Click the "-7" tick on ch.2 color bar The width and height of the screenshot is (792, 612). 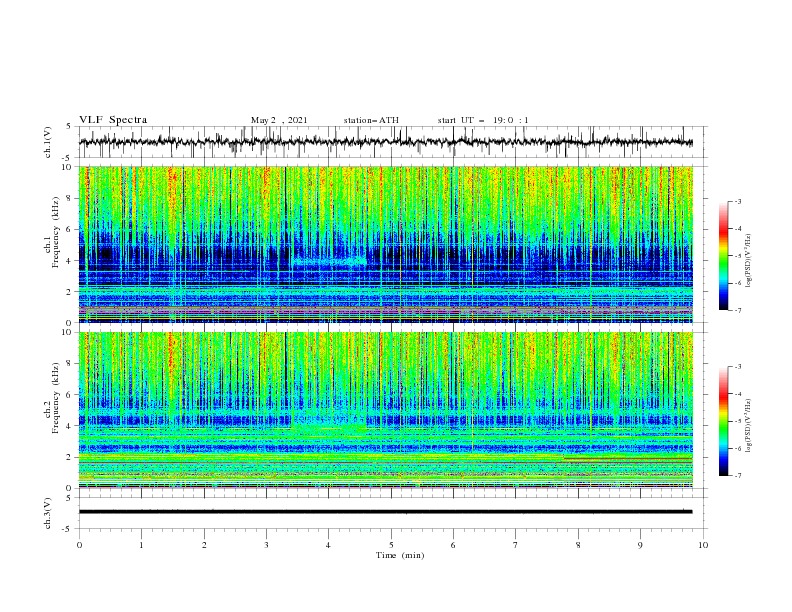point(737,476)
